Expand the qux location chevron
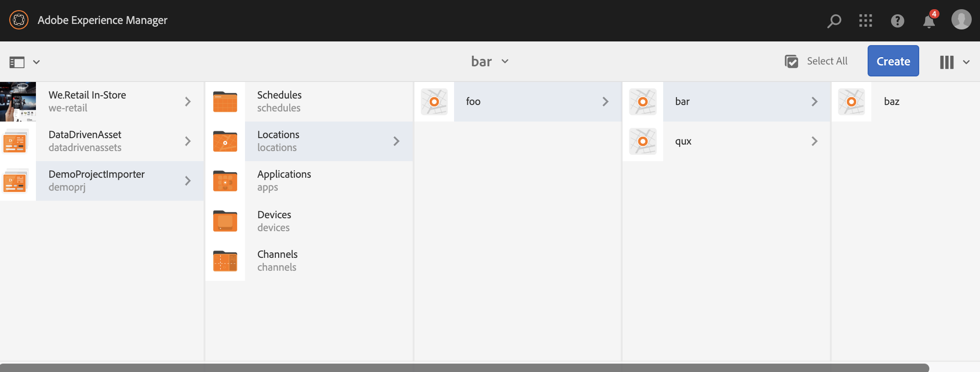This screenshot has width=980, height=372. 814,141
